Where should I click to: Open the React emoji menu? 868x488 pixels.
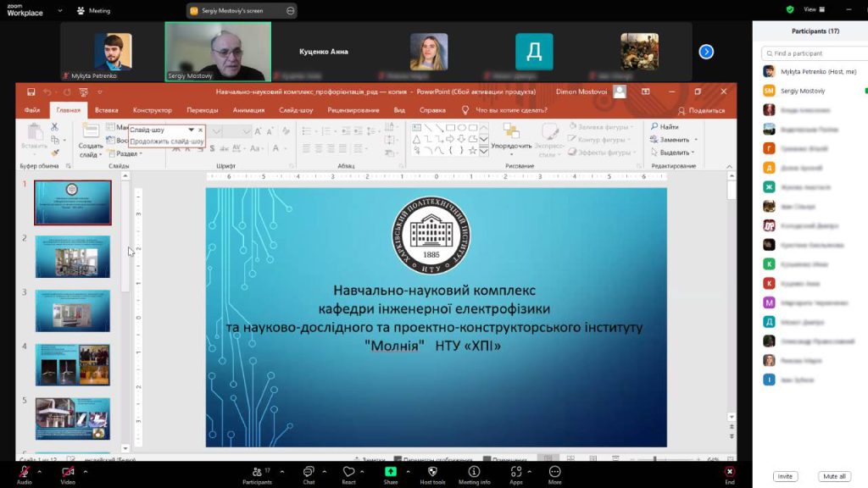pyautogui.click(x=348, y=472)
